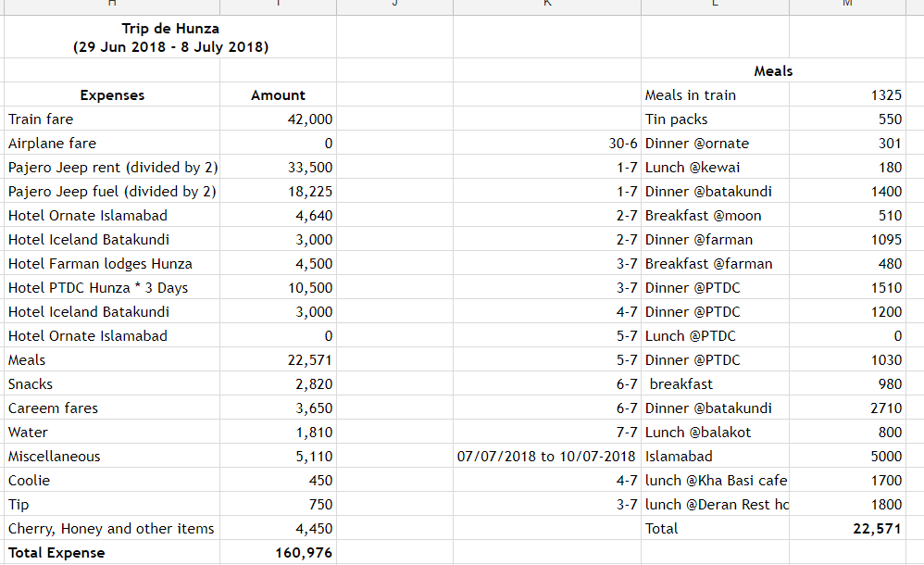Image resolution: width=924 pixels, height=565 pixels.
Task: Click the Tip amount 750 cell
Action: click(x=278, y=504)
